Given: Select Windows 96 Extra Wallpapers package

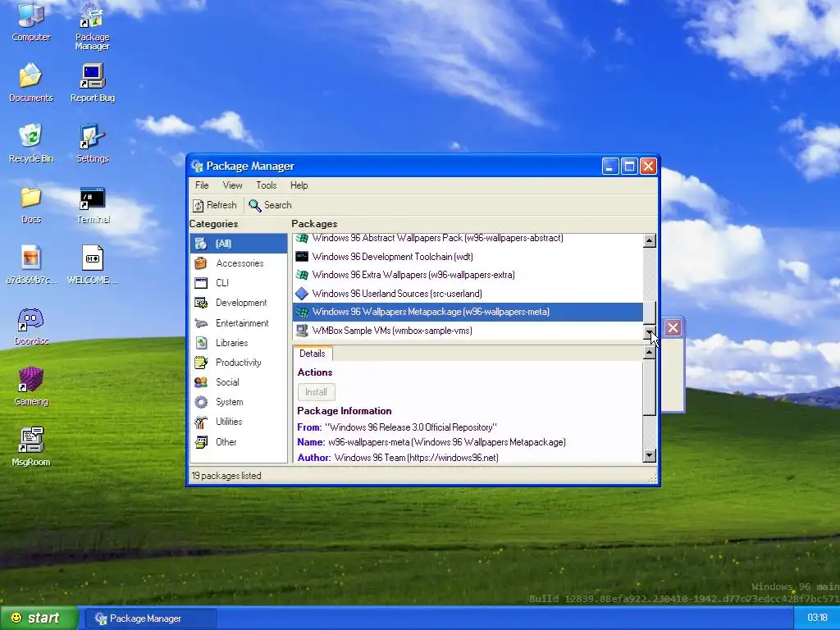Looking at the screenshot, I should 468,275.
